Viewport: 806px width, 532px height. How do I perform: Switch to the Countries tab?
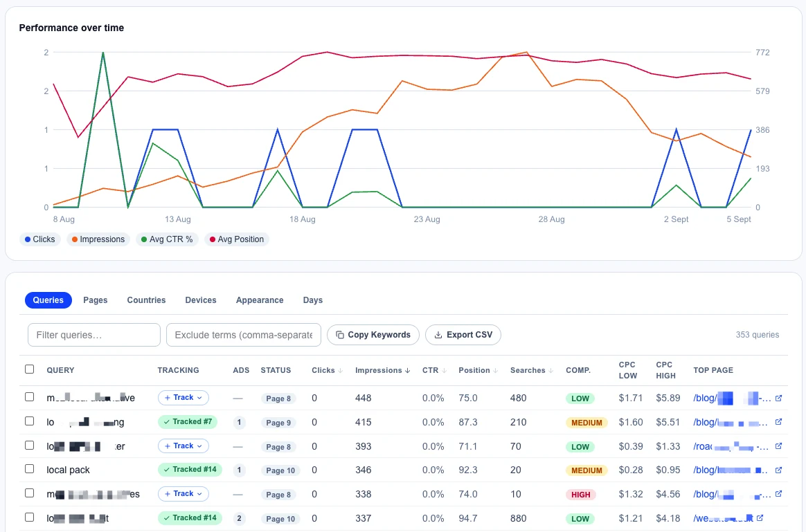coord(147,300)
